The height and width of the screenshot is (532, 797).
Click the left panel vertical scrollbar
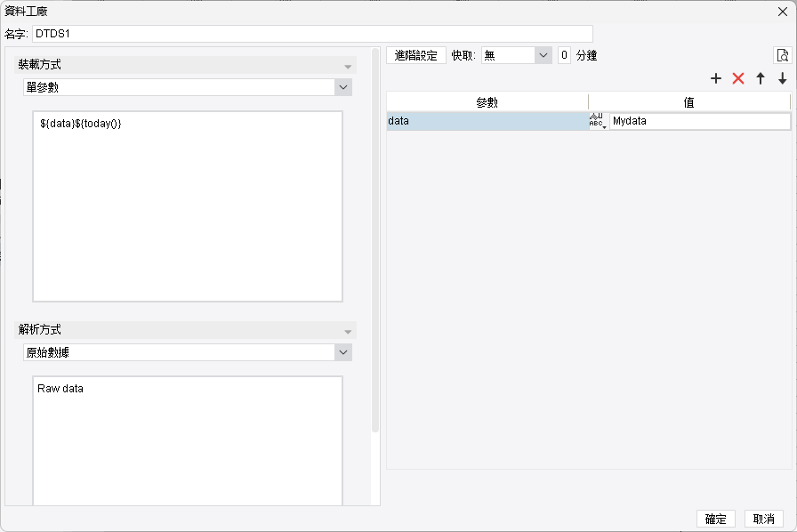click(x=375, y=240)
